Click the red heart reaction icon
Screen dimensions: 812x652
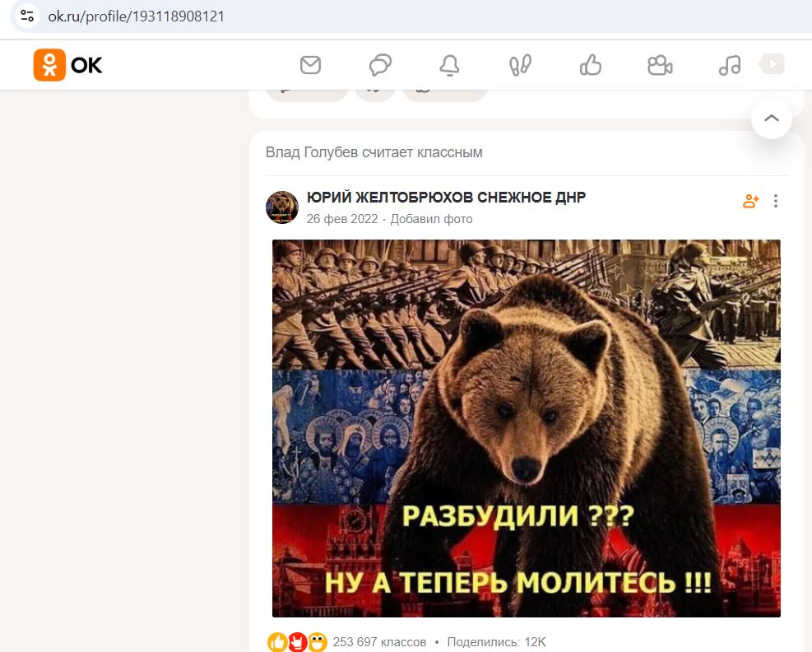tap(297, 642)
